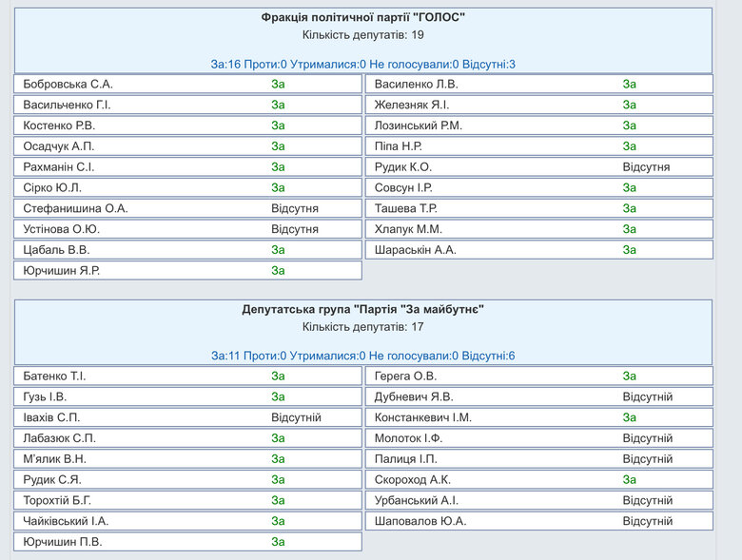Click the deputy name Устінова О.Ю.
742x560 pixels.
click(x=61, y=229)
